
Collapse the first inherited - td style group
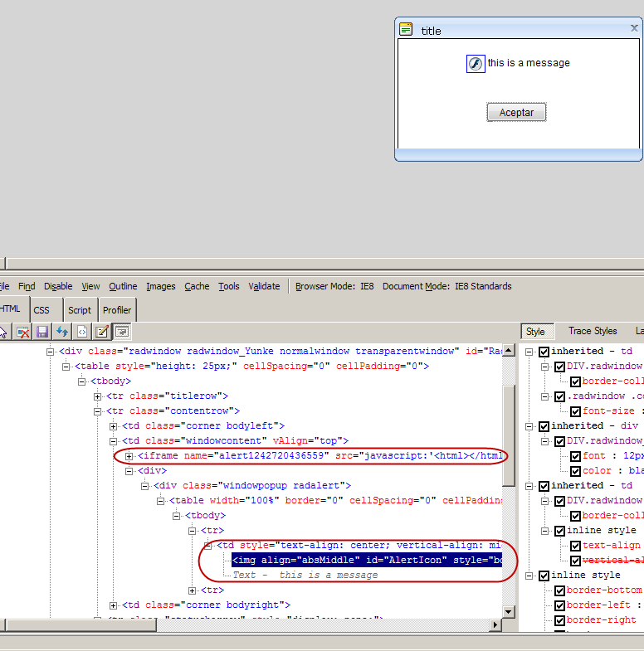[x=529, y=352]
